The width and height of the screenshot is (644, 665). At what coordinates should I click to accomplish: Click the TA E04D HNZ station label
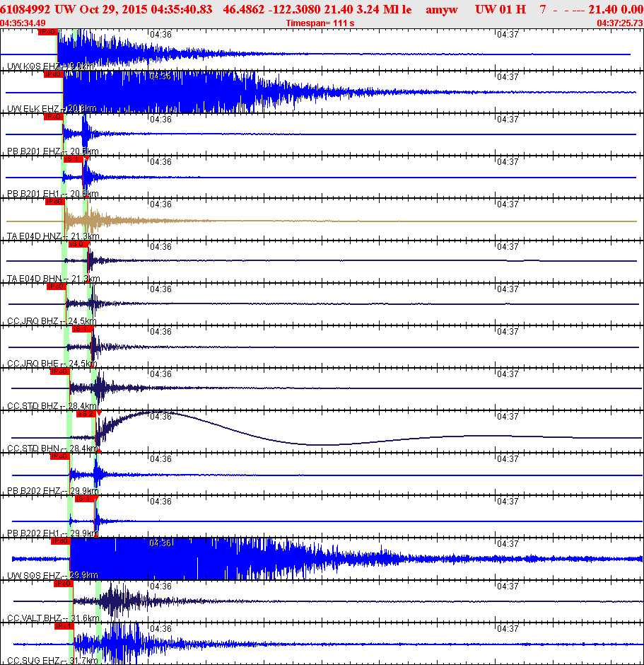pos(53,236)
